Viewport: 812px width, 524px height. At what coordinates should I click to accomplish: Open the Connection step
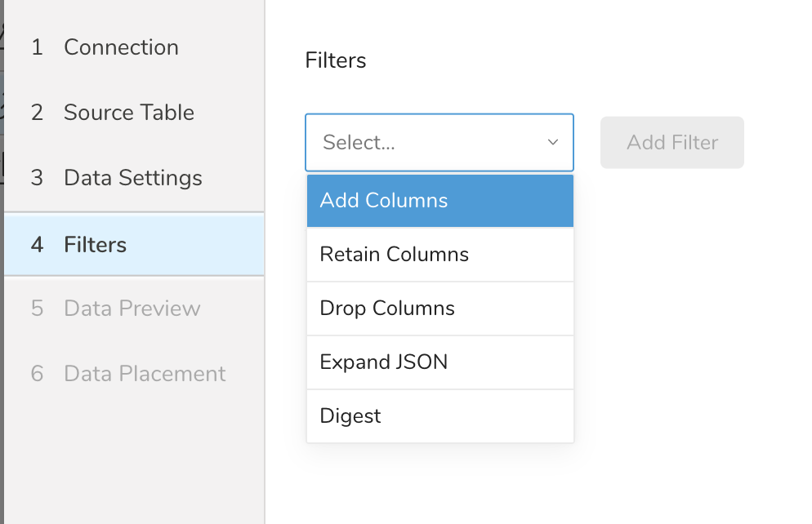[121, 47]
